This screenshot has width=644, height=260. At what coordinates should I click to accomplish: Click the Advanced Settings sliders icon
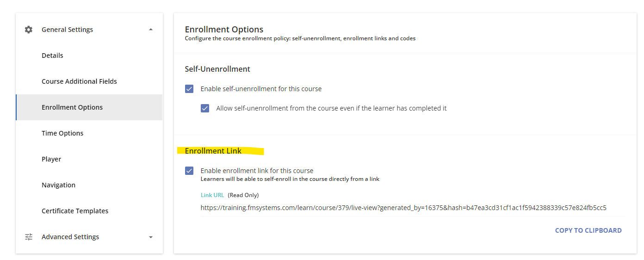[x=29, y=237]
